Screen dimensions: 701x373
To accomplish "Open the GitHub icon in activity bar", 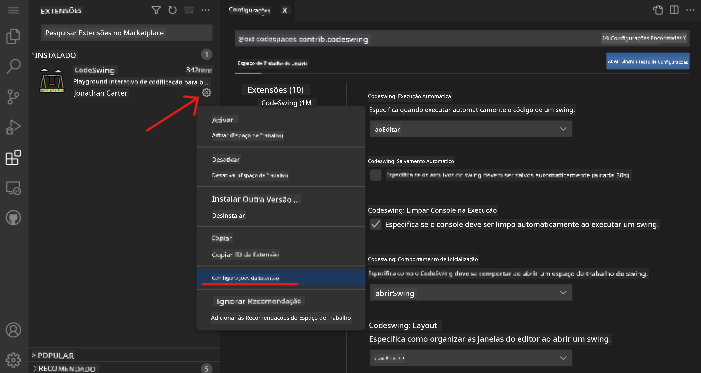I will click(13, 218).
